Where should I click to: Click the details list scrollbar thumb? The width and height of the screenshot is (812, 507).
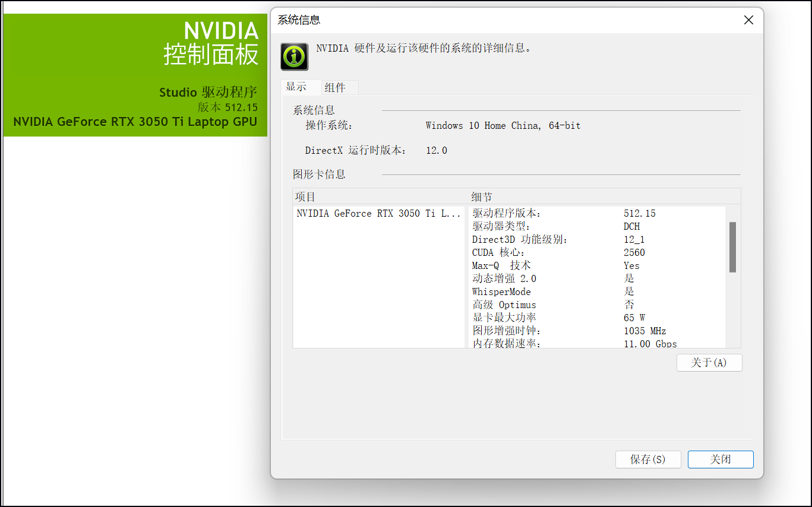point(732,247)
